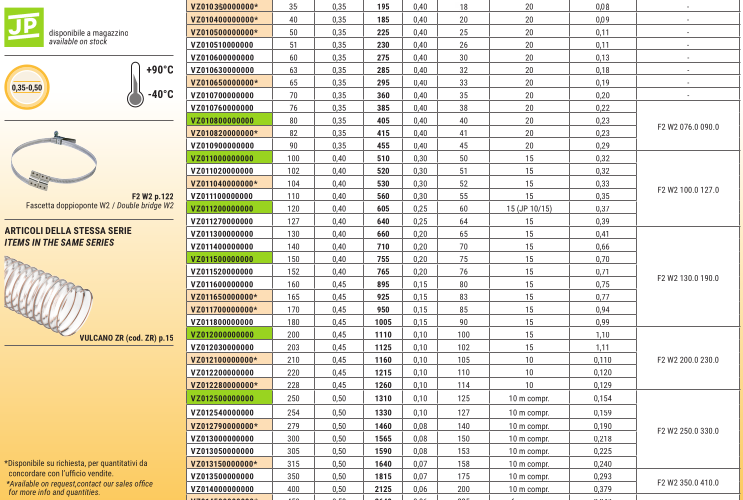Click the -40°C minimum temperature label
The image size is (743, 500).
click(x=160, y=95)
